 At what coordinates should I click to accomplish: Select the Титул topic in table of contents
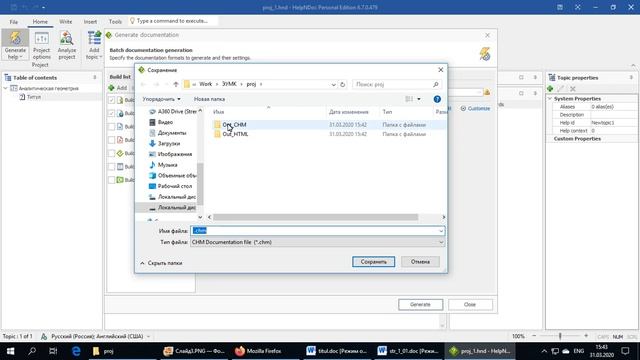coord(33,97)
